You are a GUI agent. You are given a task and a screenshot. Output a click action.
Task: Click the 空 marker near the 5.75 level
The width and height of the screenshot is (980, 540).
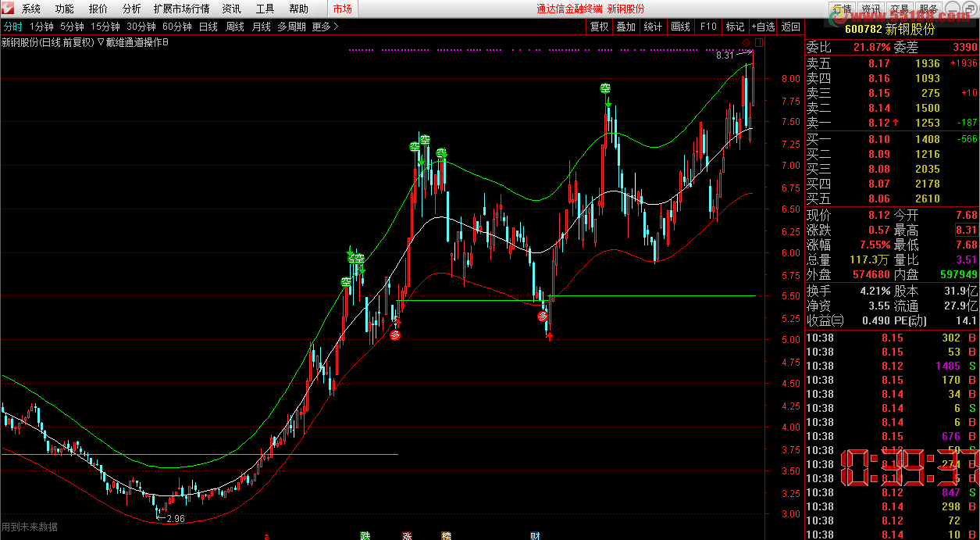(x=345, y=282)
